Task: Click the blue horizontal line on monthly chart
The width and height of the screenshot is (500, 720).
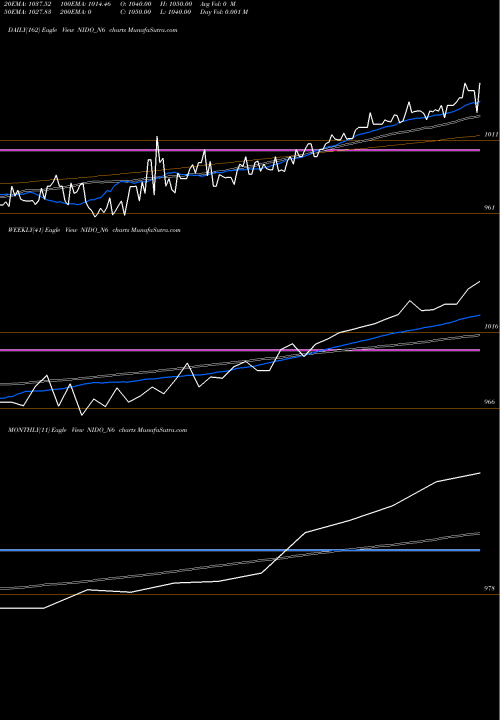Action: [x=240, y=550]
